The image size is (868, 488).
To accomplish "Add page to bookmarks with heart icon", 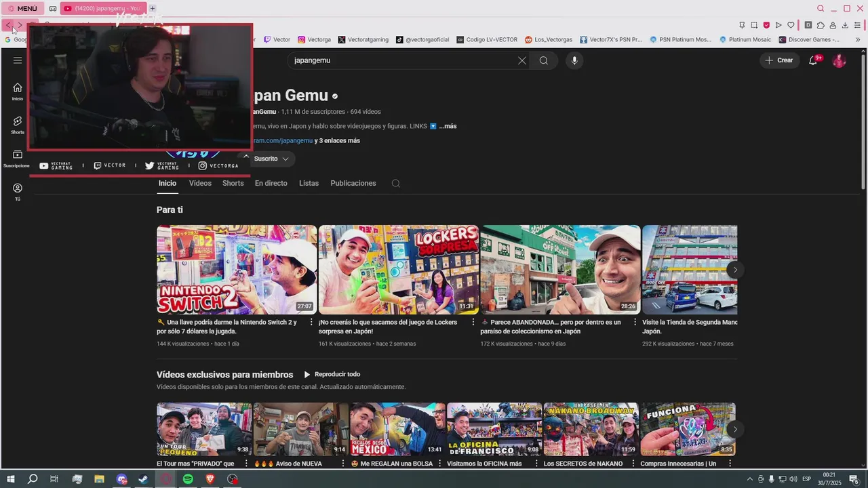I will coord(791,25).
